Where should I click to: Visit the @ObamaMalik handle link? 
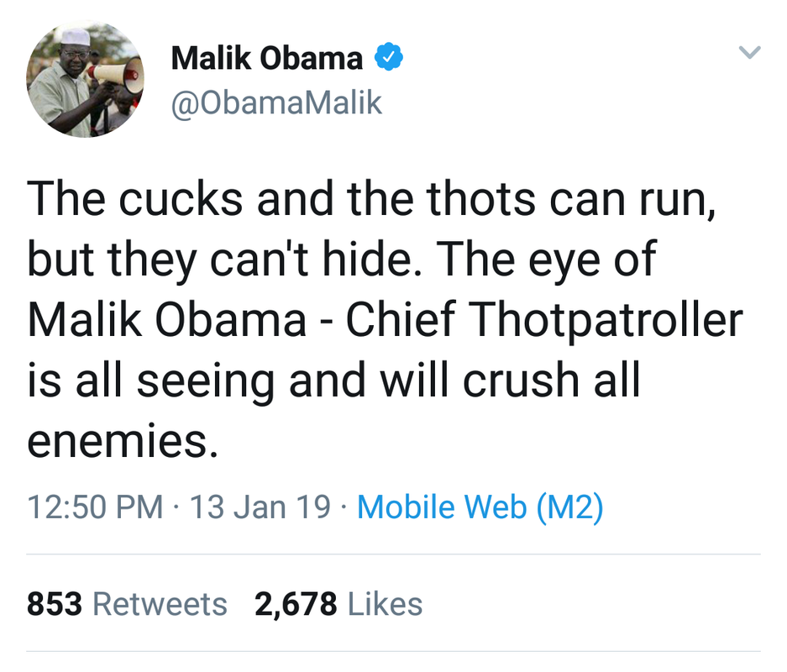click(276, 103)
